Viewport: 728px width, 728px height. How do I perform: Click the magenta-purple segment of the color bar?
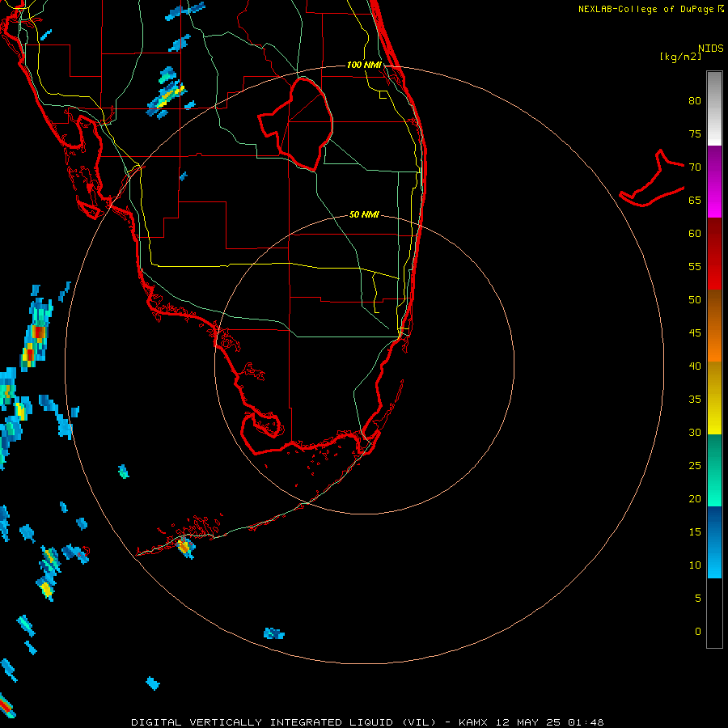pyautogui.click(x=714, y=182)
